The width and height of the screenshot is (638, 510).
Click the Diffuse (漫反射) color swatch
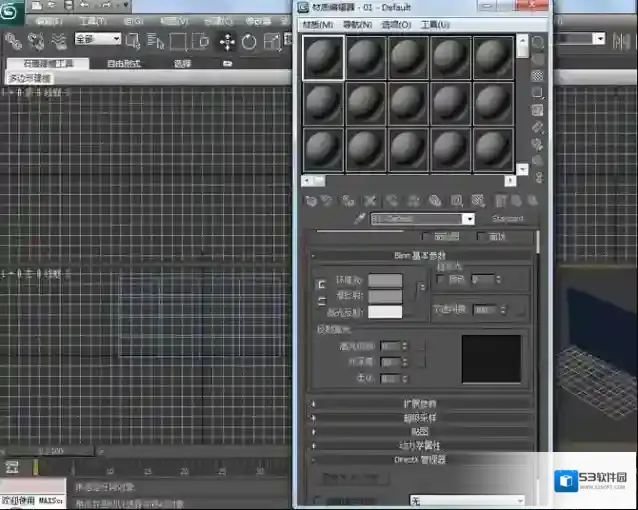(384, 296)
